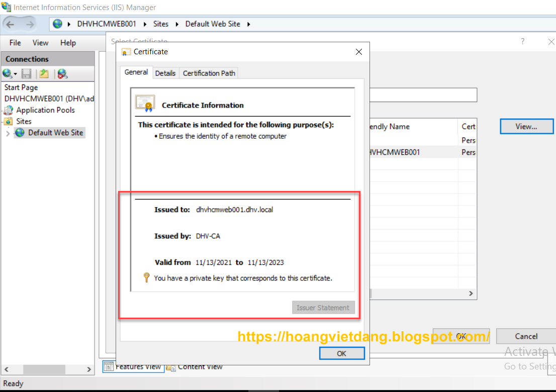
Task: Click Cancel in Select Certificate dialog
Action: 526,336
